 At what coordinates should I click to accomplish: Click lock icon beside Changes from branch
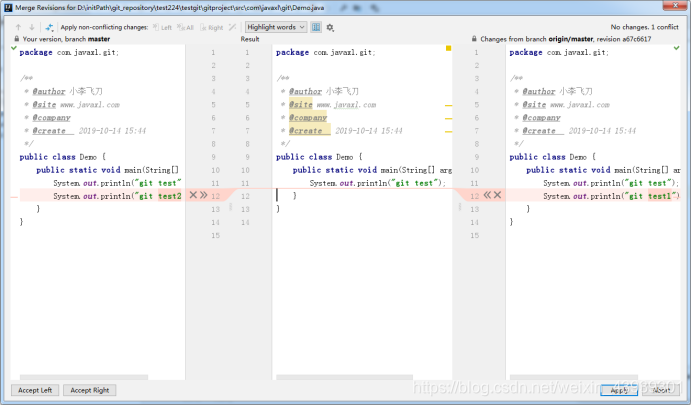474,39
